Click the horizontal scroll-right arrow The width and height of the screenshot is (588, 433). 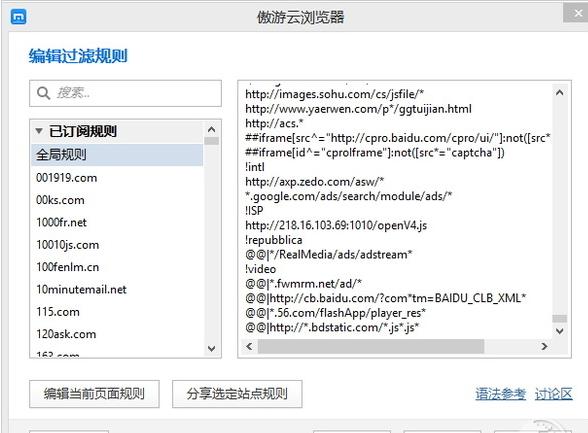(x=544, y=346)
